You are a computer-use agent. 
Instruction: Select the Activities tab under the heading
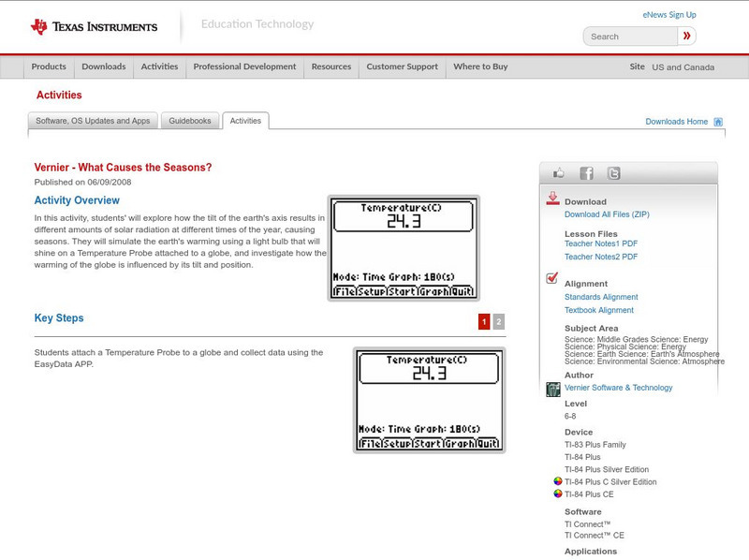point(245,121)
